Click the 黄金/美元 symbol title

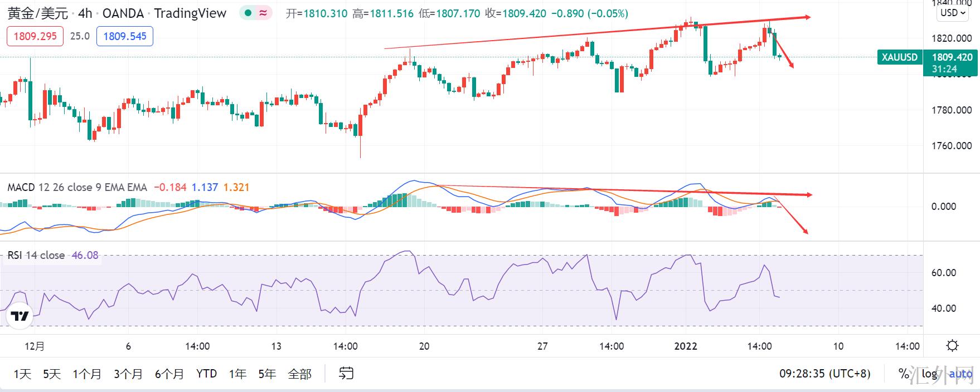point(38,13)
